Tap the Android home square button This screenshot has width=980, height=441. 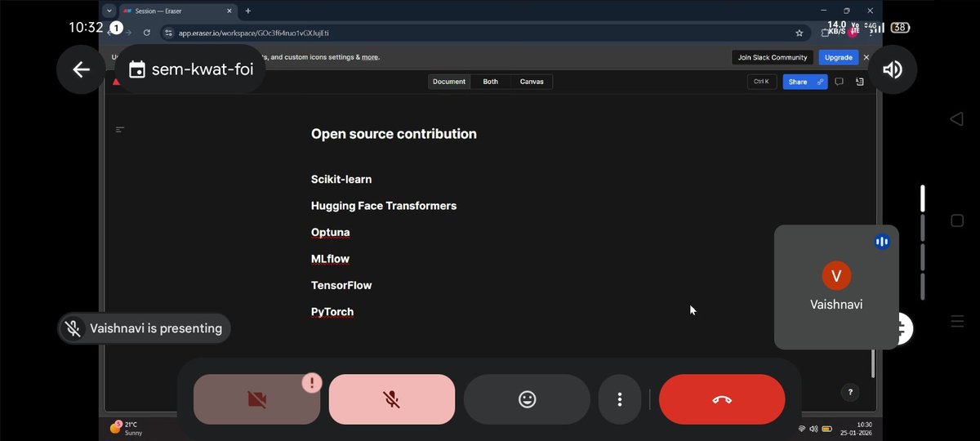pos(957,220)
